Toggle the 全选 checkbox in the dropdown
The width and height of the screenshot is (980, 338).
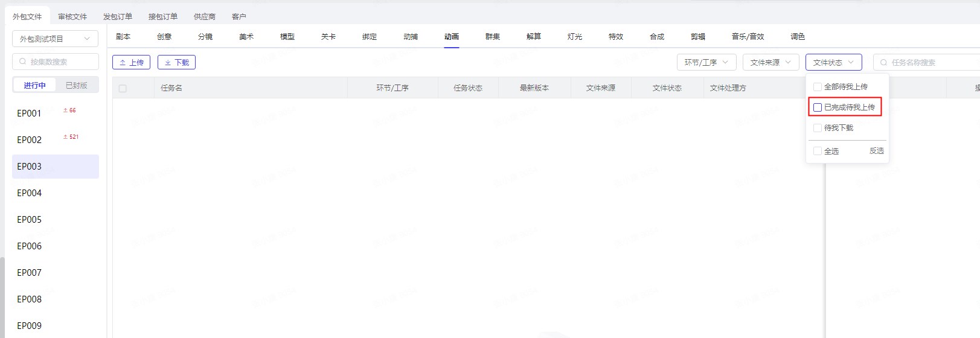818,151
